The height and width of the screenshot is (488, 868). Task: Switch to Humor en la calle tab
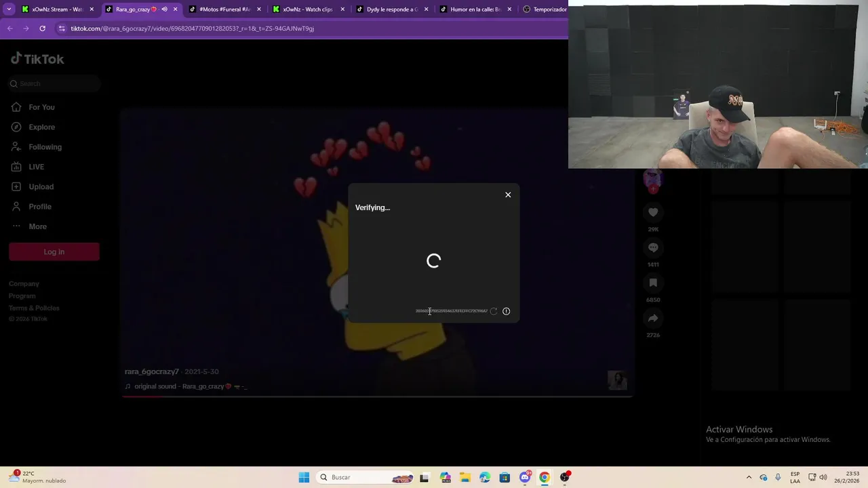click(x=475, y=9)
